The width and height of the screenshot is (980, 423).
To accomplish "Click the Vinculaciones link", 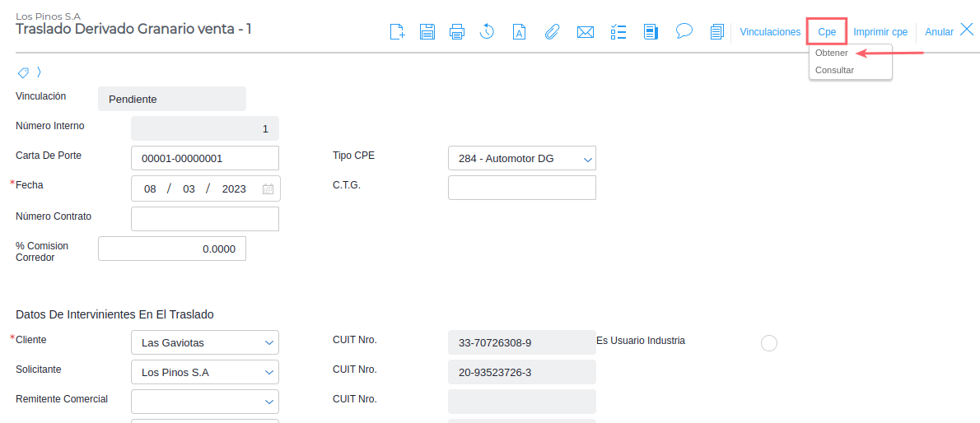I will coord(770,32).
